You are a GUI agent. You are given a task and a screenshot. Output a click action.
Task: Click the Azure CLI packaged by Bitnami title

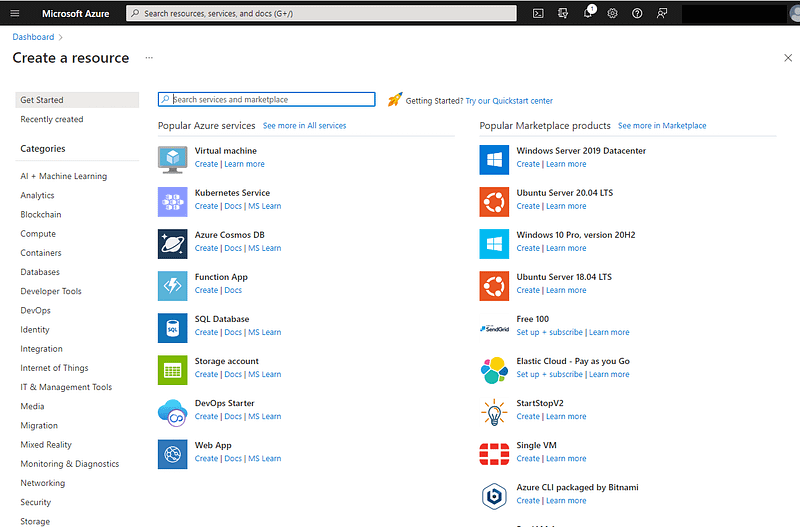click(577, 487)
